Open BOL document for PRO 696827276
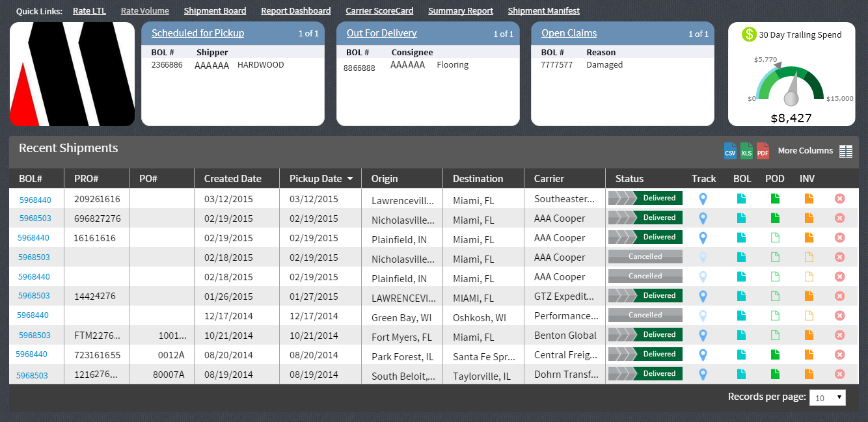This screenshot has height=422, width=868. click(x=742, y=218)
